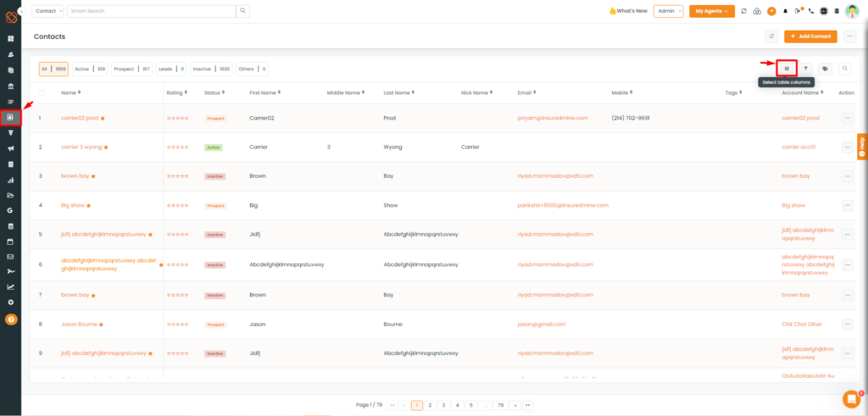Sort by the Name column header
The width and height of the screenshot is (868, 416).
coord(71,93)
